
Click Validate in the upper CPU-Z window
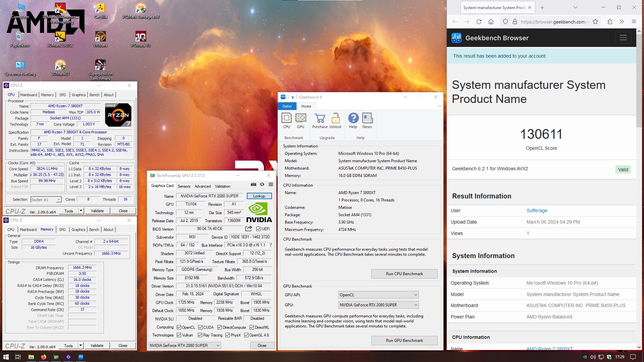[x=97, y=211]
